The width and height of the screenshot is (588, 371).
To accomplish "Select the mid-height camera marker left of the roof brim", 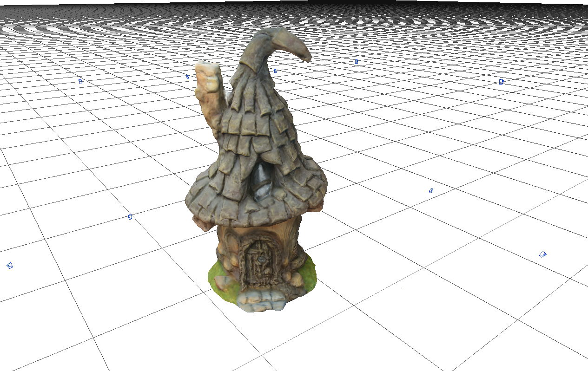I will pyautogui.click(x=130, y=217).
